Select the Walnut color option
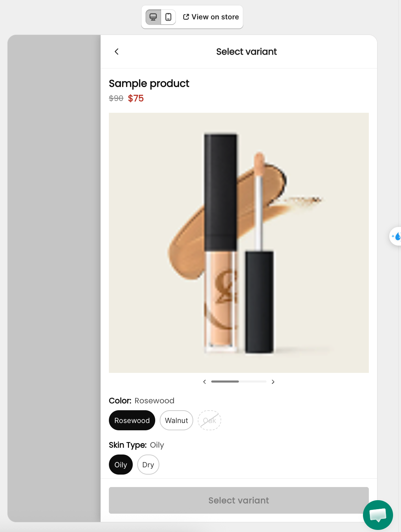 click(x=176, y=420)
